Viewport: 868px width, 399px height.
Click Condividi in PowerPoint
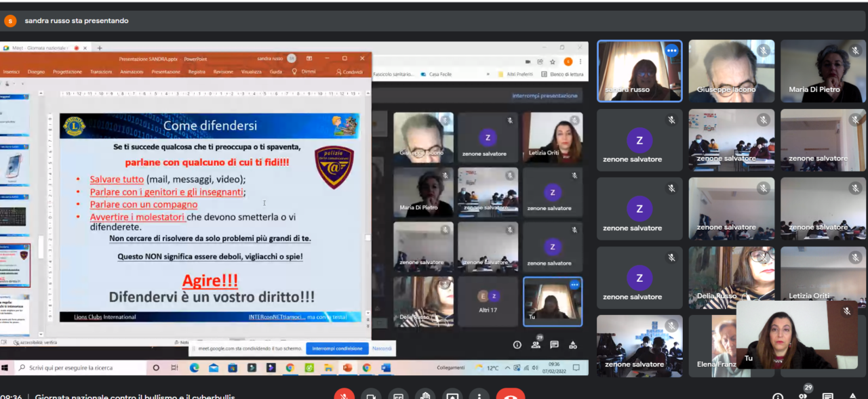pos(349,72)
